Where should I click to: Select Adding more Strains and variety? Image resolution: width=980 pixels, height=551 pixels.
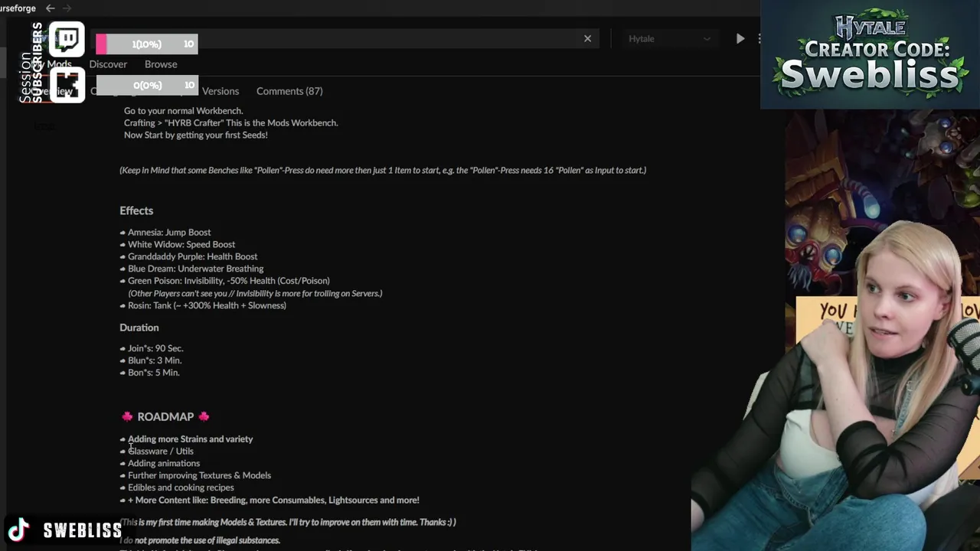click(x=190, y=439)
